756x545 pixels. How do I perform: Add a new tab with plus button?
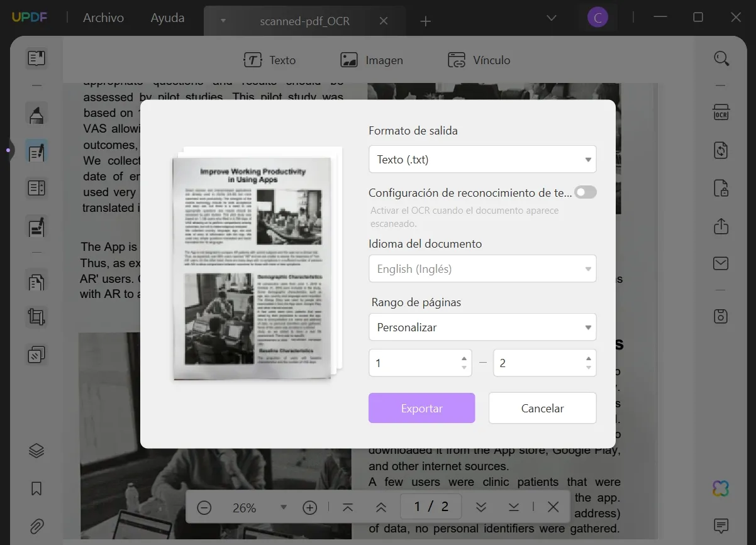click(426, 21)
